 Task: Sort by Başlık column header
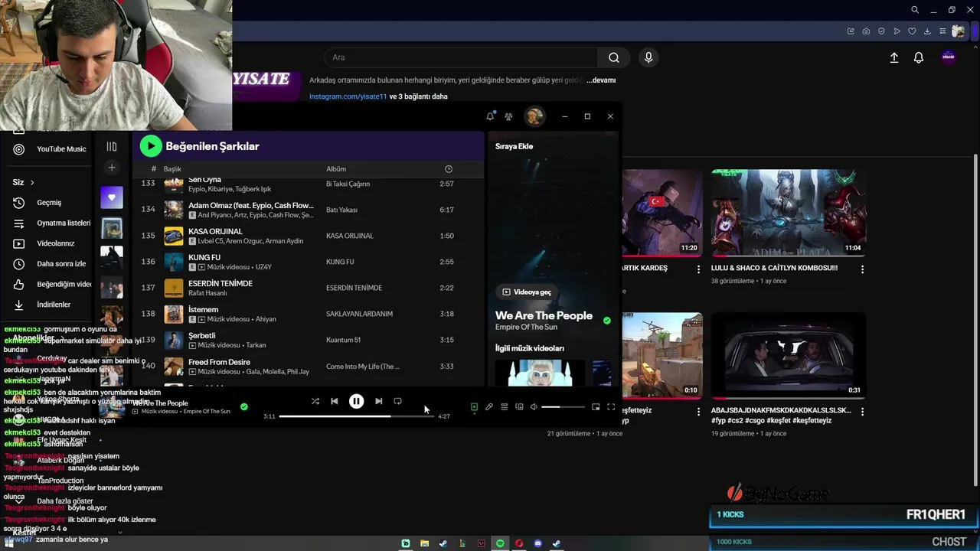point(172,169)
